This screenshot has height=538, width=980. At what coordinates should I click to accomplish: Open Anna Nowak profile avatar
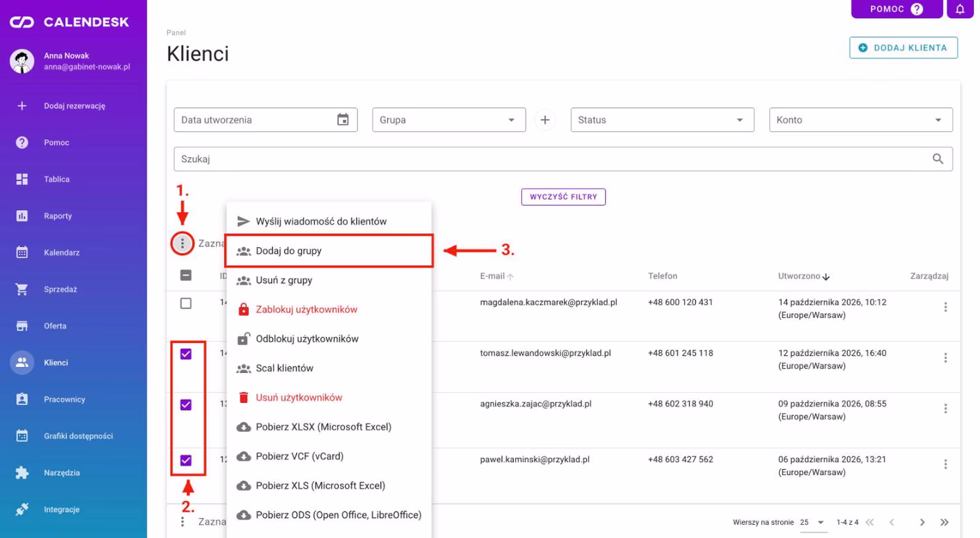pyautogui.click(x=22, y=61)
